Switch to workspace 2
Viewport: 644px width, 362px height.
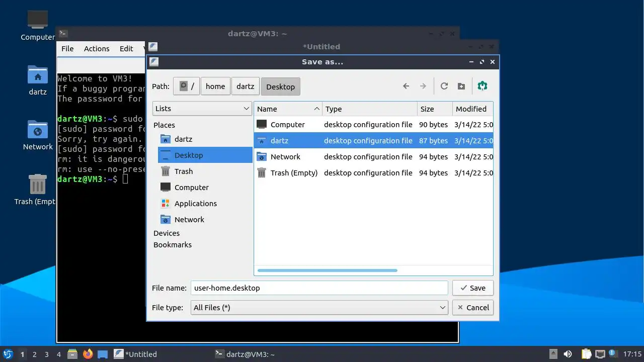point(35,354)
